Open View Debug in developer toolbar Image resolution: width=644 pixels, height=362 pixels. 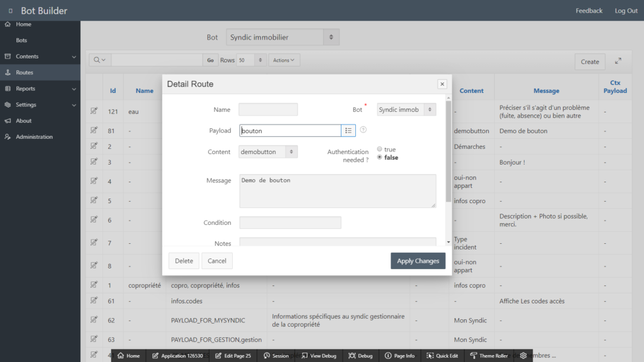point(319,356)
